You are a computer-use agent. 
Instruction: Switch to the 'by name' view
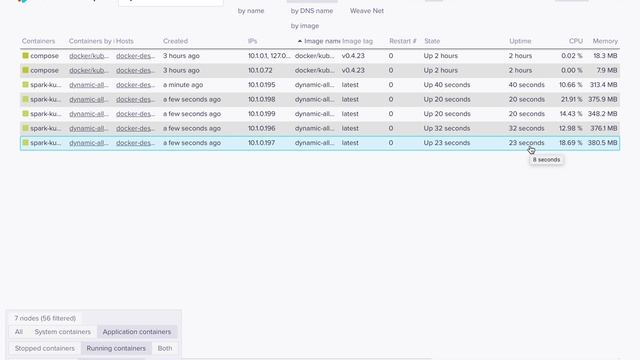[251, 11]
